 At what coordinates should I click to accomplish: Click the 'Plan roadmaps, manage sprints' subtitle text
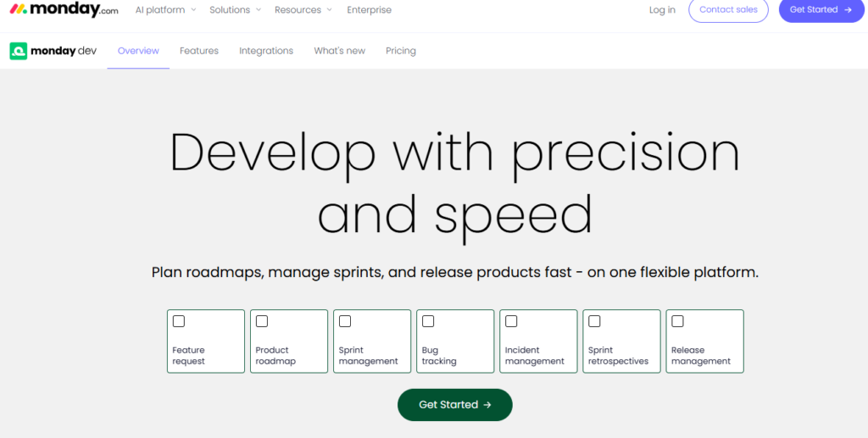pos(455,273)
